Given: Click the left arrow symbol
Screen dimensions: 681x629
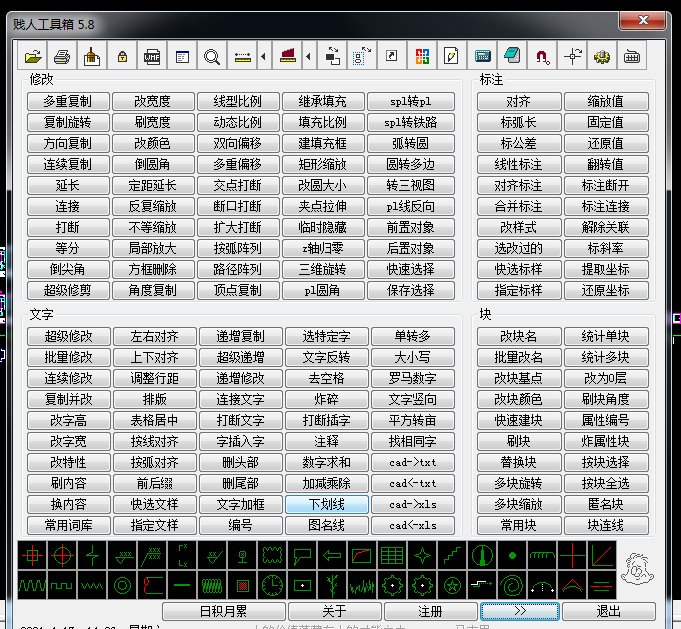Looking at the screenshot, I should tap(332, 555).
